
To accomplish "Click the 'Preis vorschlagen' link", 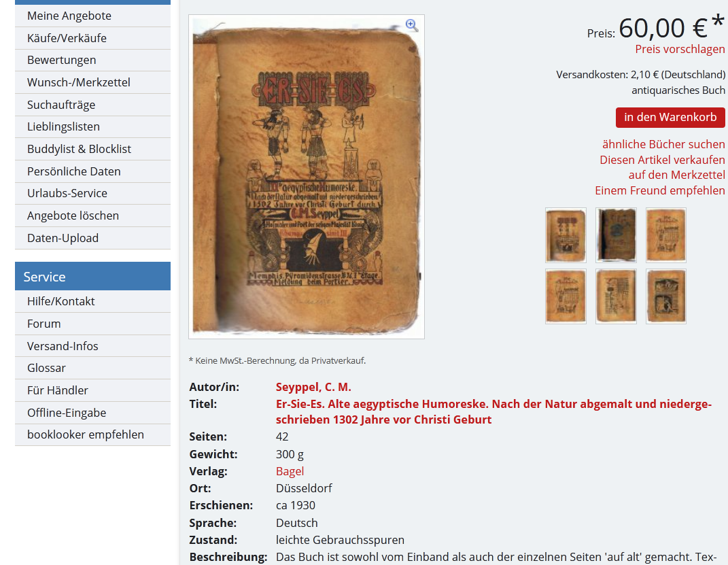I will click(x=680, y=49).
